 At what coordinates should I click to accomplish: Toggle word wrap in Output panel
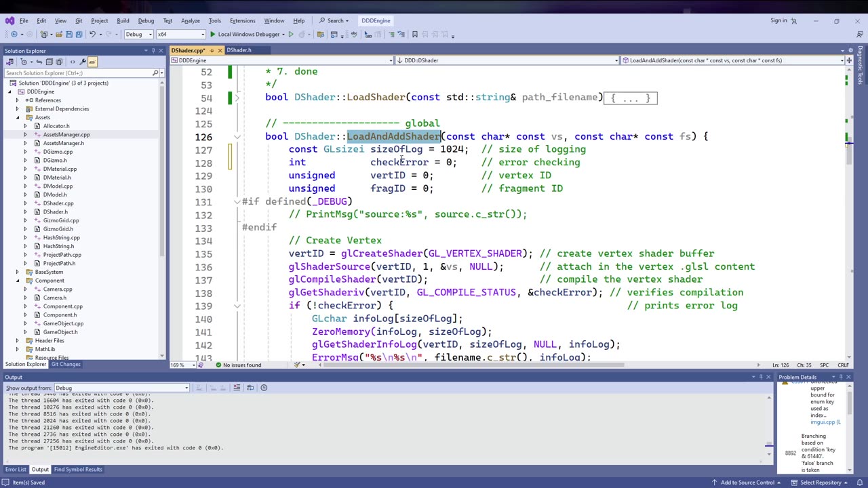(x=250, y=388)
